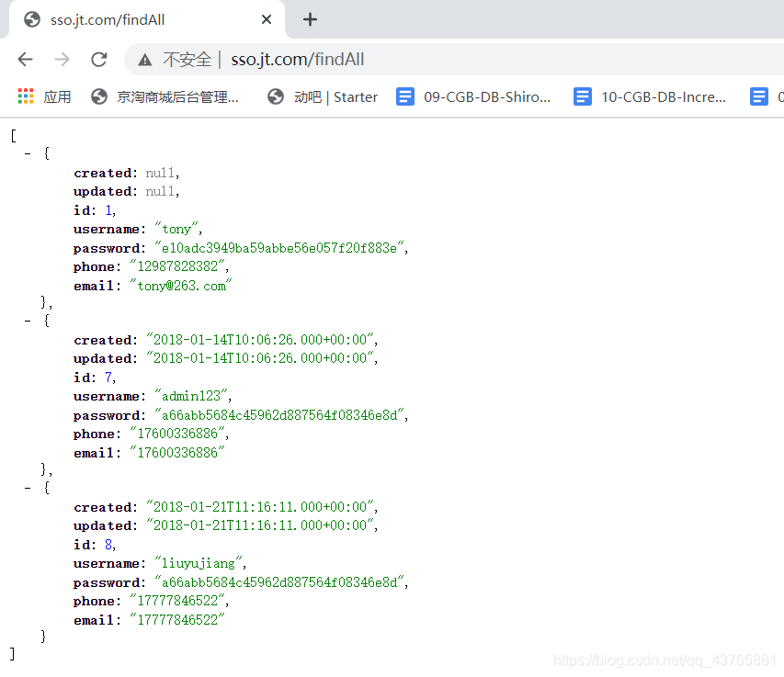Click the updated value 2018-01-21T11:16:11

[x=260, y=525]
